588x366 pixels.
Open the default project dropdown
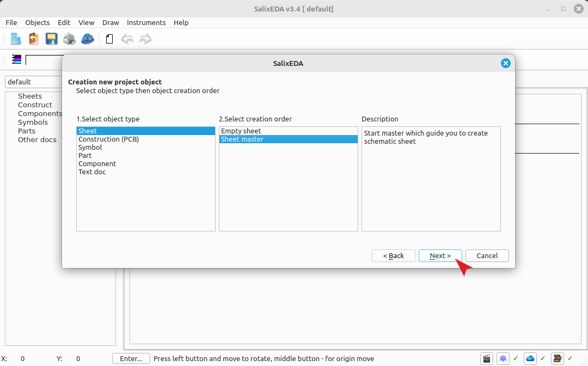[34, 82]
